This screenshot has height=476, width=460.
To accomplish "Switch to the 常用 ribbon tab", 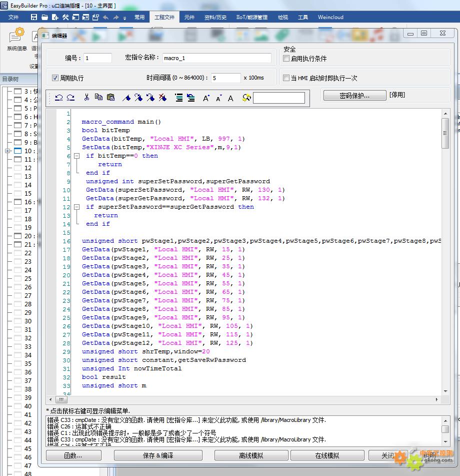I will tap(139, 18).
